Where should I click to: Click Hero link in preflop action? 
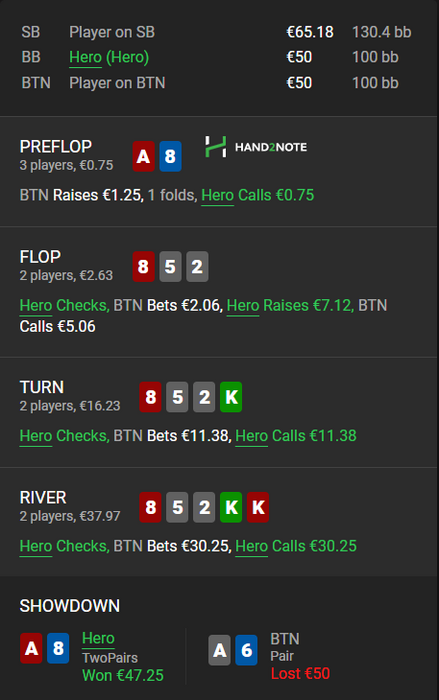click(x=217, y=195)
